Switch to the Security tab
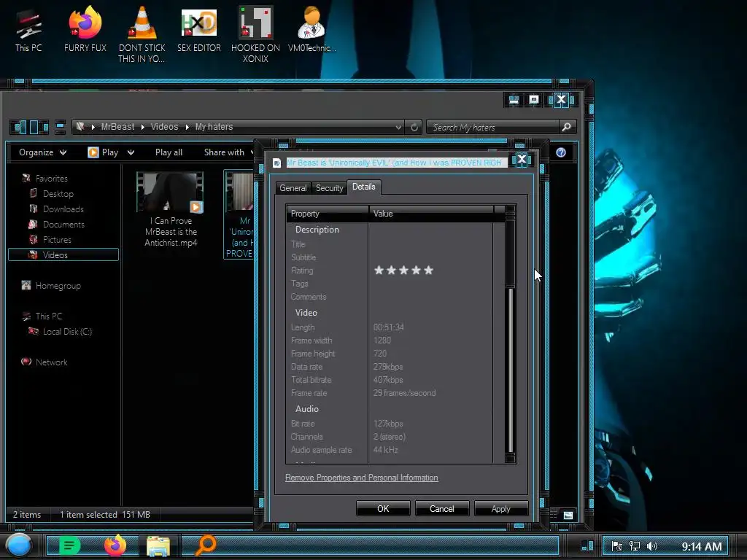 point(329,188)
